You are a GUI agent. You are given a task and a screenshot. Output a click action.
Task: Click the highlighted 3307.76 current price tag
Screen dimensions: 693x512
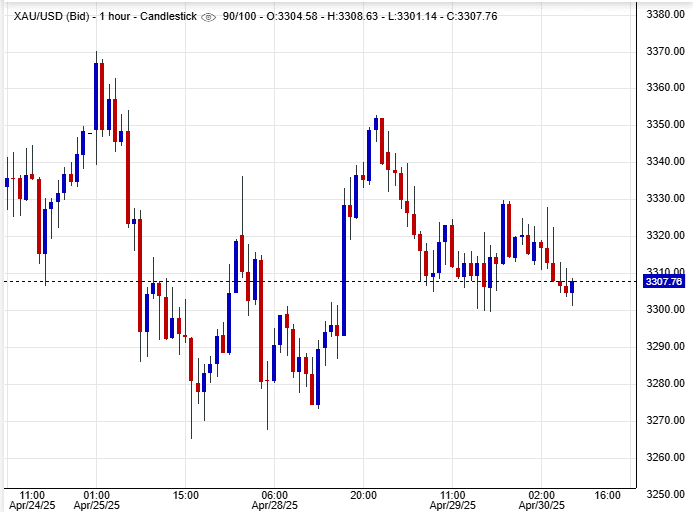pos(664,282)
